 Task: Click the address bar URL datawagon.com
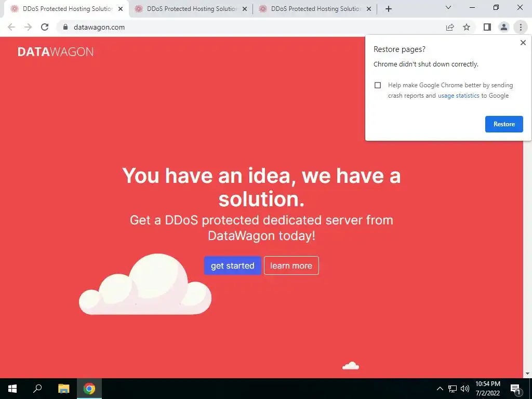[99, 27]
